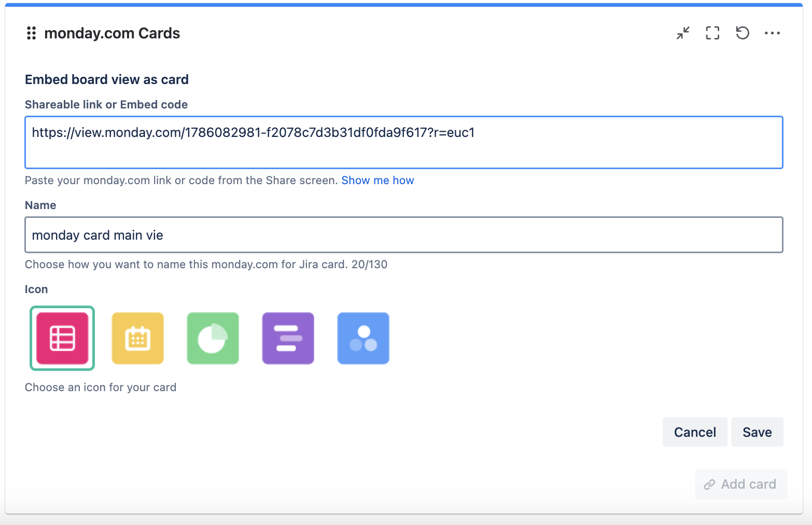Click the "Name" field label
The width and height of the screenshot is (812, 525).
pos(40,205)
